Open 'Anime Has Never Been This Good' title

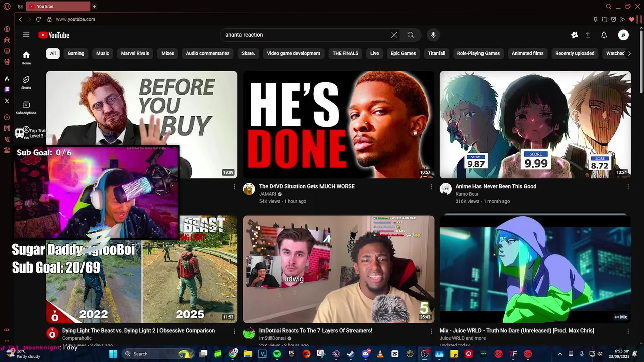click(496, 186)
